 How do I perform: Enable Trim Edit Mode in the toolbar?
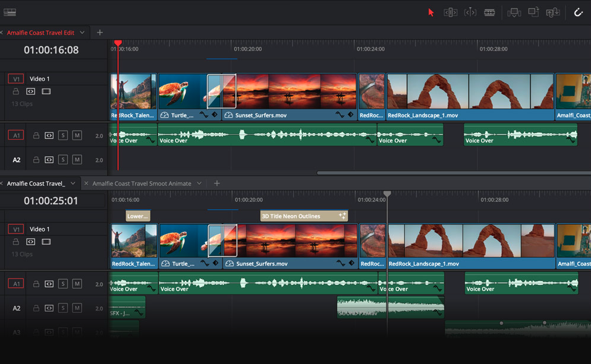(449, 12)
